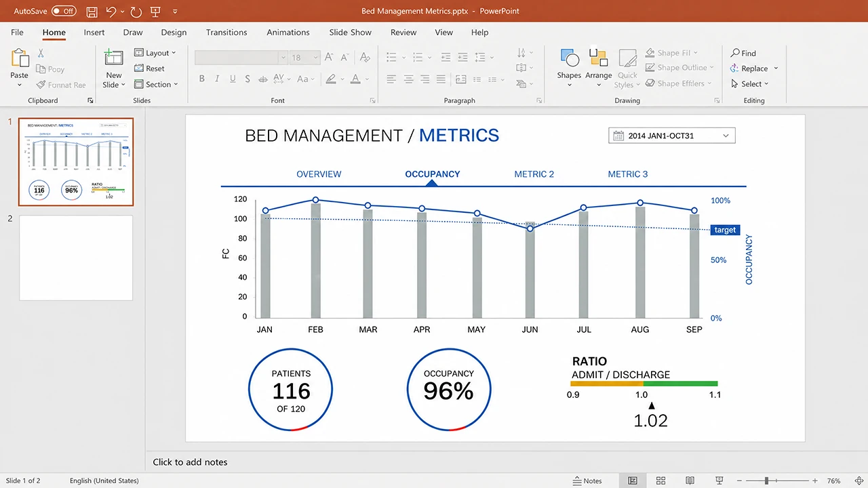Expand the Section dropdown
The width and height of the screenshot is (868, 488).
[x=156, y=85]
